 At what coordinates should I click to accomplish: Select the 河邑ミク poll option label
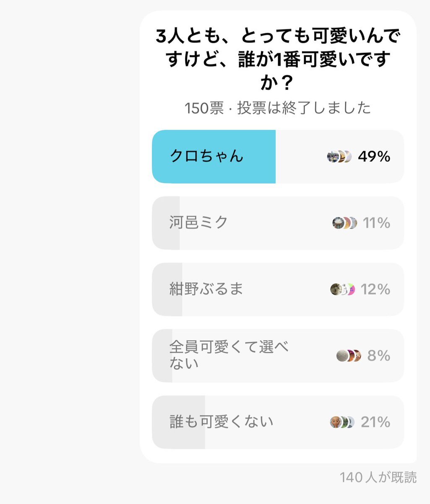tap(198, 222)
